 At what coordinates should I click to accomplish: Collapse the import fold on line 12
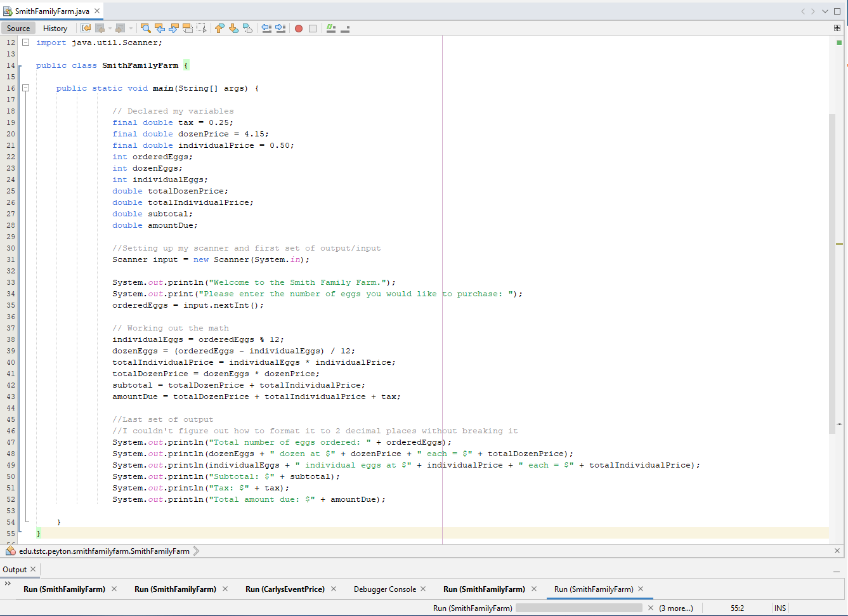point(26,43)
